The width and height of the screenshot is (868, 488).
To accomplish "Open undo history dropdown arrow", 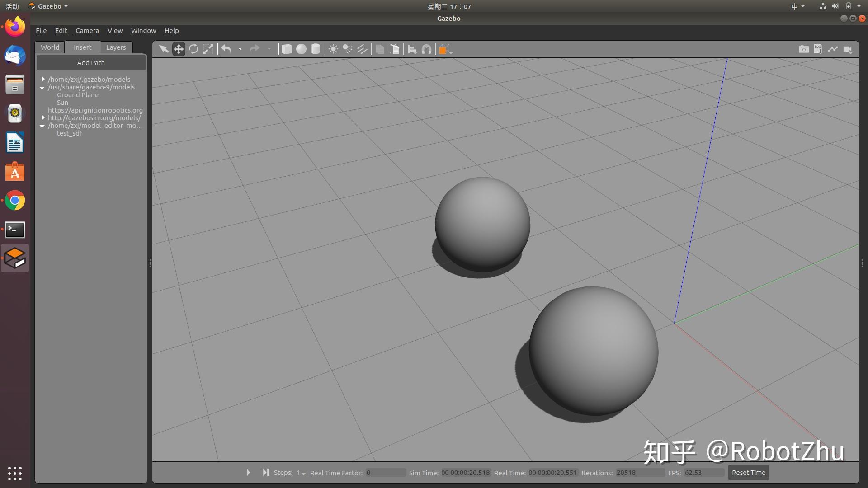I will tap(240, 49).
